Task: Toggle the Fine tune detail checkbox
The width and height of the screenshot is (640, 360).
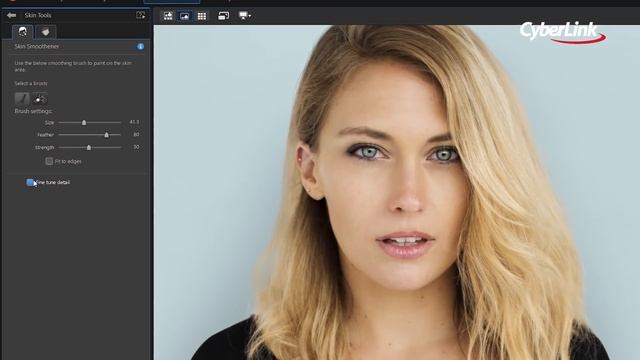Action: click(30, 182)
